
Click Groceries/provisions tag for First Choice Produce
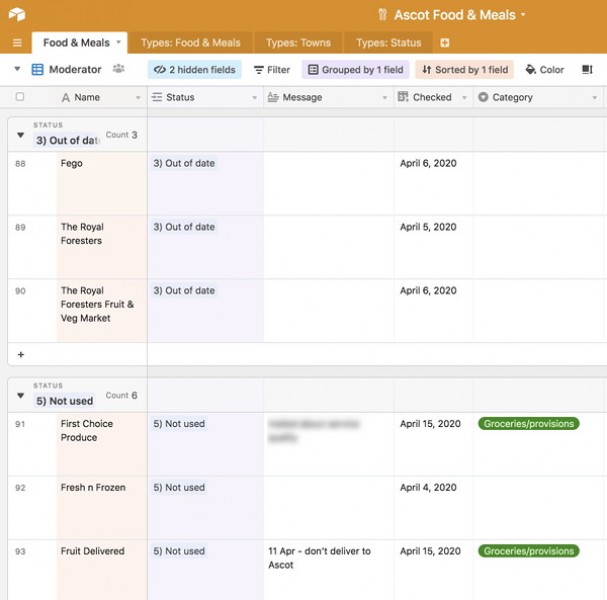[529, 424]
